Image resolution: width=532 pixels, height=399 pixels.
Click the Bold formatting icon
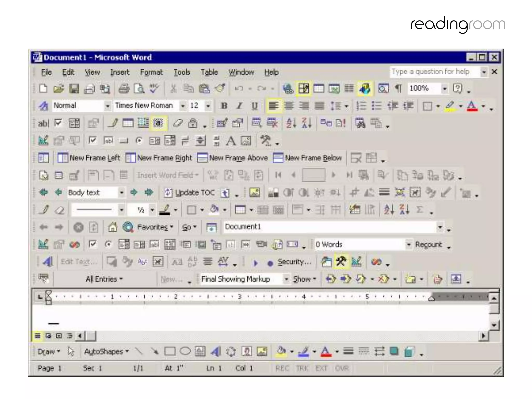(x=224, y=106)
